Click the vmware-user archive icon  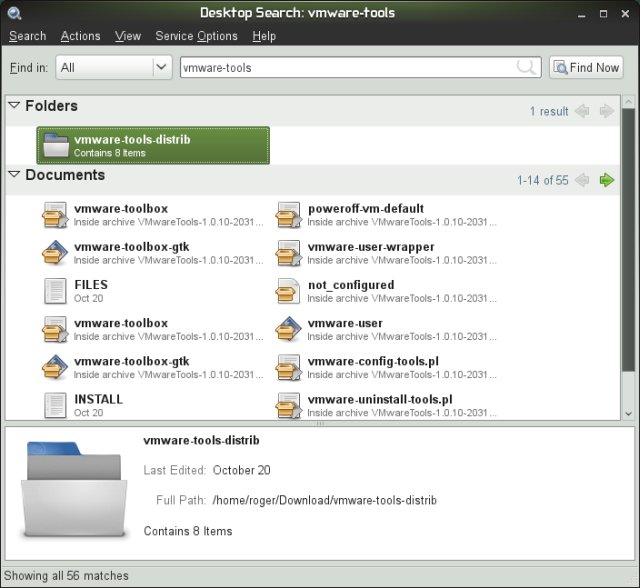[x=289, y=329]
